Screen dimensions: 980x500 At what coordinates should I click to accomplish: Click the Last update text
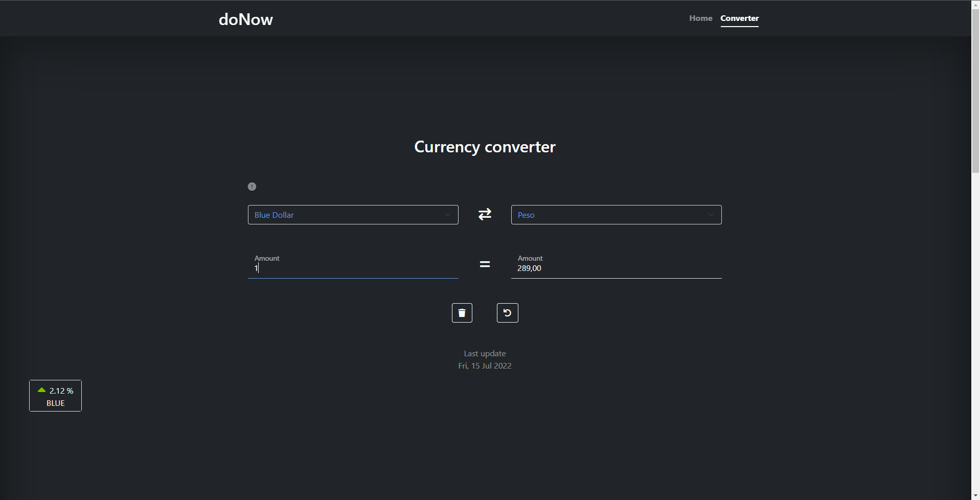[x=484, y=353]
